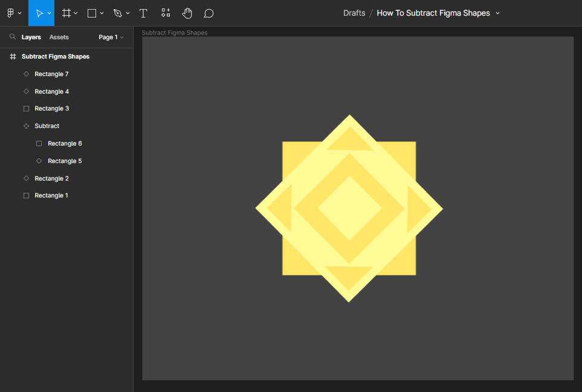This screenshot has height=392, width=582.
Task: Open the Figma main menu
Action: [x=11, y=13]
